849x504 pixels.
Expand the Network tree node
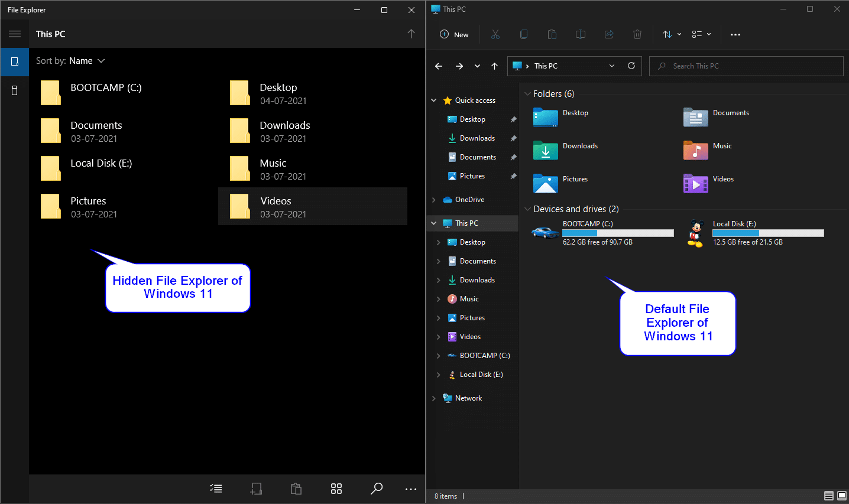pos(434,398)
